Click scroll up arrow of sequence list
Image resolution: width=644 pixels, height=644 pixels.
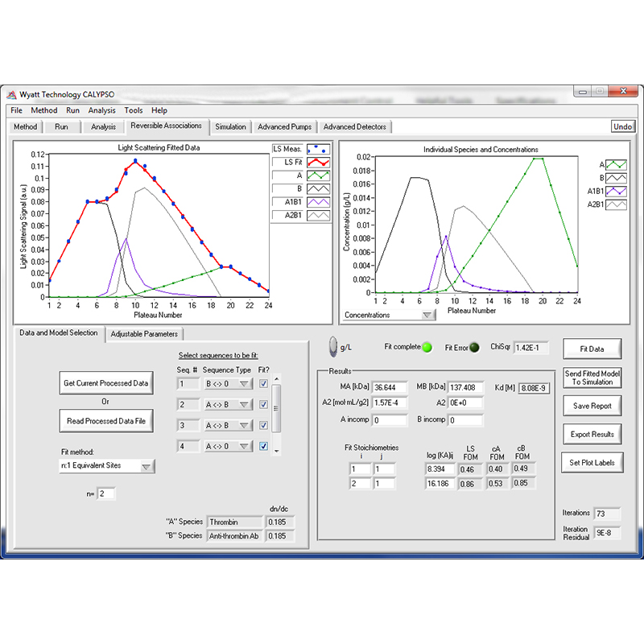(x=277, y=378)
